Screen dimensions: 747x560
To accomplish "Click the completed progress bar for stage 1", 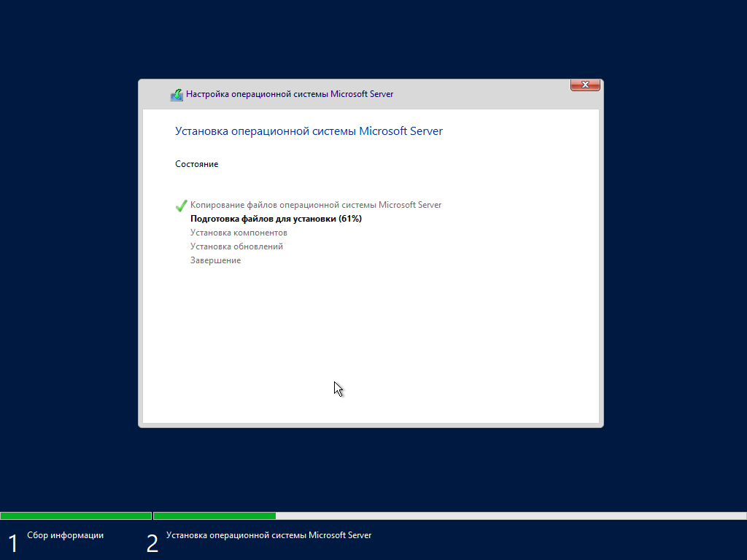I will point(76,516).
